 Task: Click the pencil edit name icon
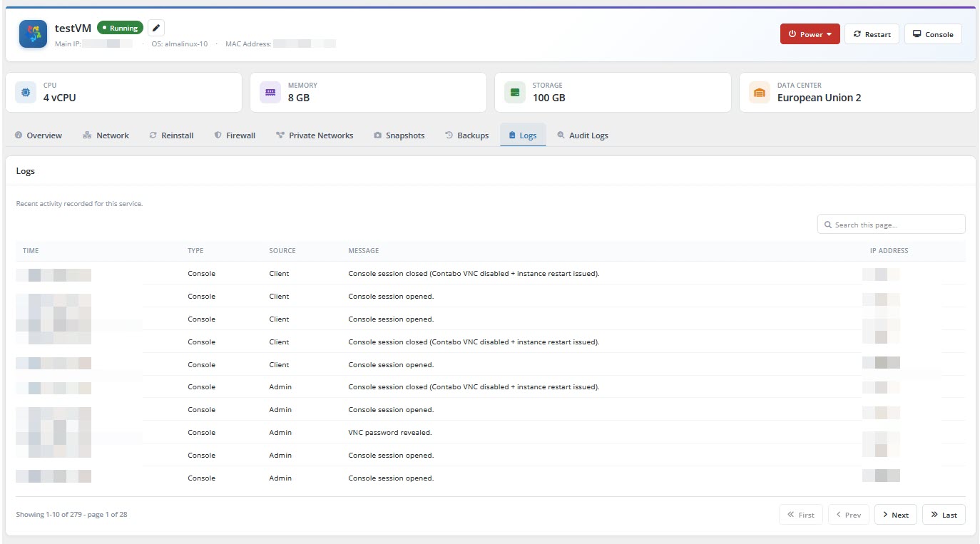point(156,28)
